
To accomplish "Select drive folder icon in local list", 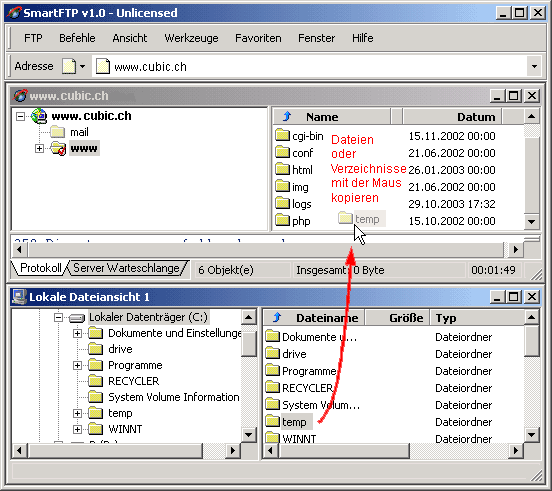I will [272, 353].
